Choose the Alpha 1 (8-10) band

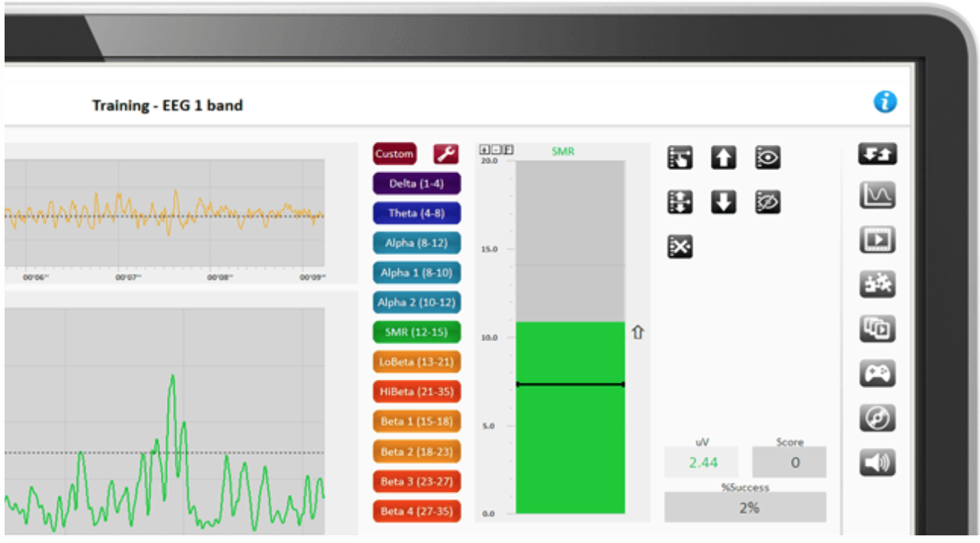pyautogui.click(x=417, y=273)
